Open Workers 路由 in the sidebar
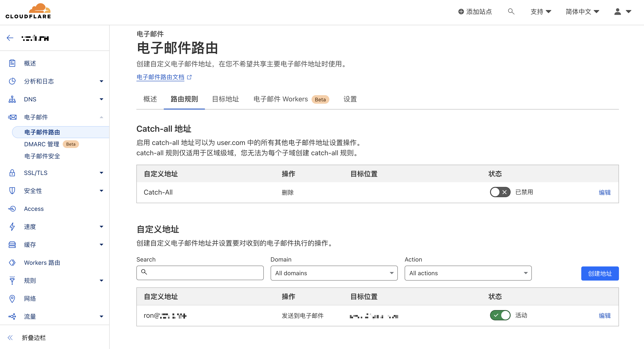Screen dimensions: 644x349 pyautogui.click(x=42, y=263)
